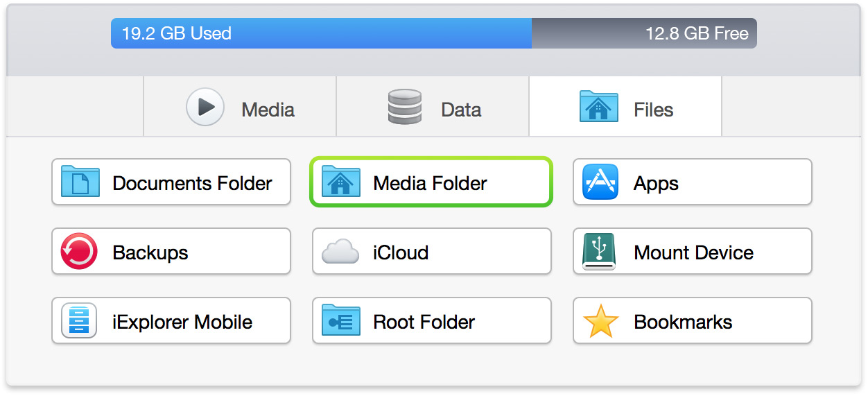This screenshot has height=396, width=868.
Task: Click the yellow Bookmarks star icon
Action: point(600,321)
